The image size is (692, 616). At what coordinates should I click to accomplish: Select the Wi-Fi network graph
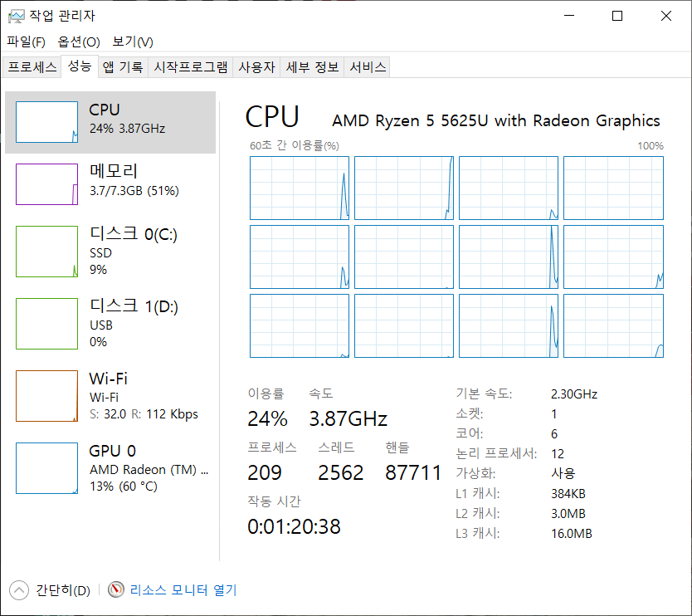point(47,396)
